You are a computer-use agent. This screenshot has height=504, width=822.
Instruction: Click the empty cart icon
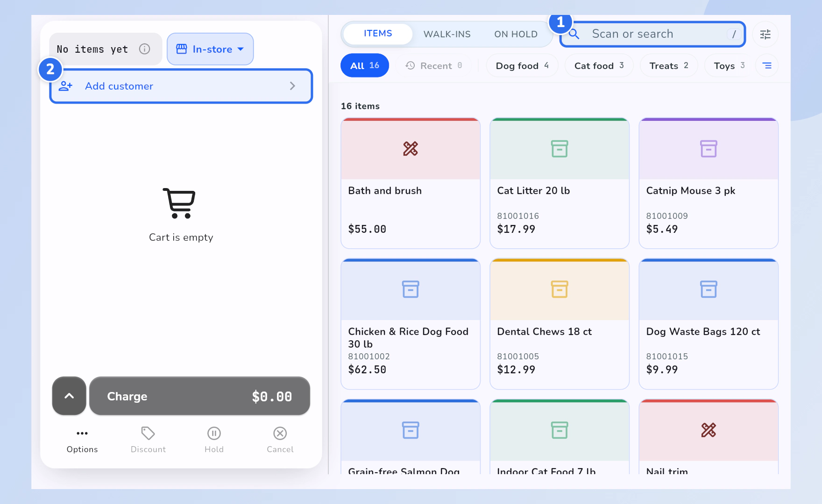pos(179,203)
